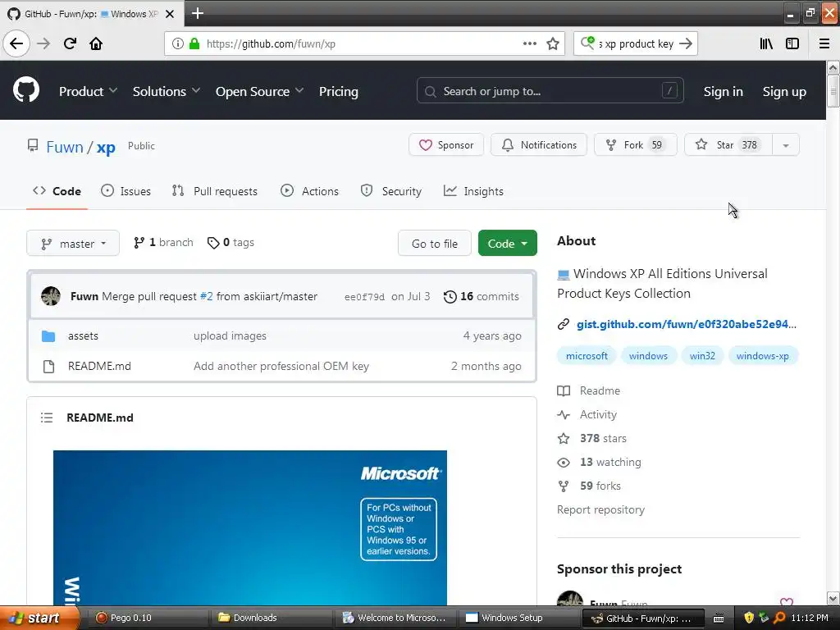Select the Code tab

(57, 191)
